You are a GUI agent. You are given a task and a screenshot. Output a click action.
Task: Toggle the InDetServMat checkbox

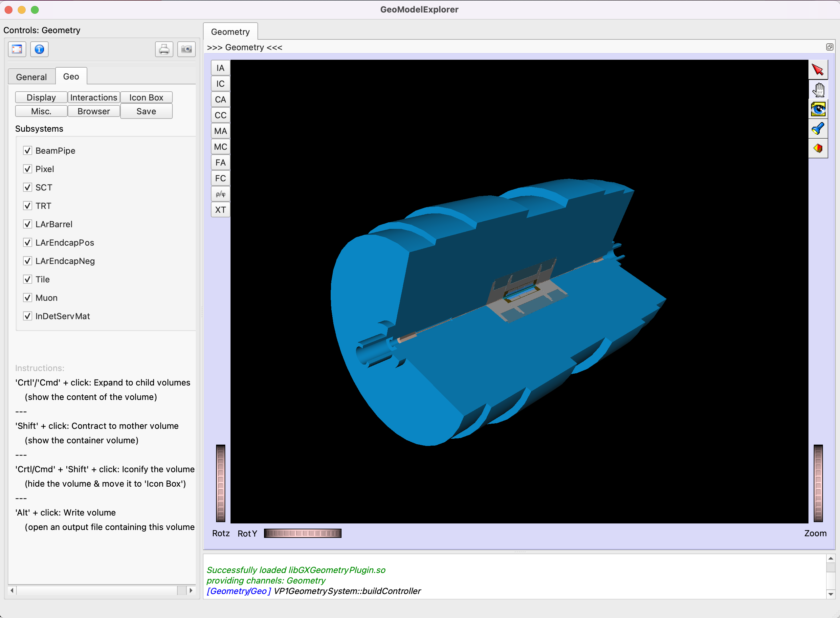pyautogui.click(x=27, y=316)
